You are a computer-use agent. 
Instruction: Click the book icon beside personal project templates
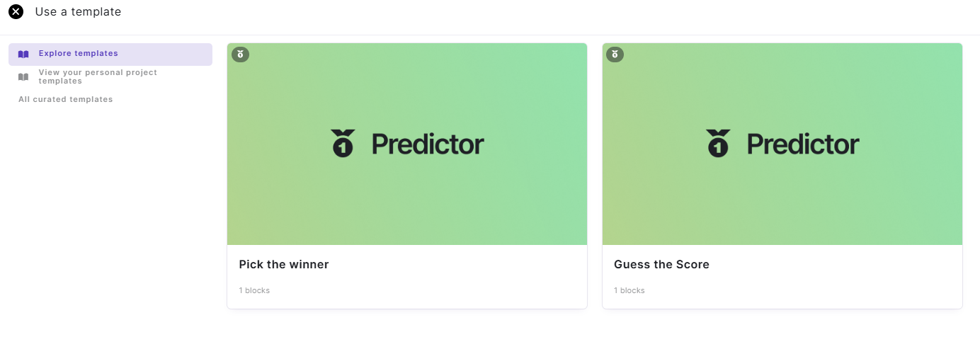click(x=23, y=76)
